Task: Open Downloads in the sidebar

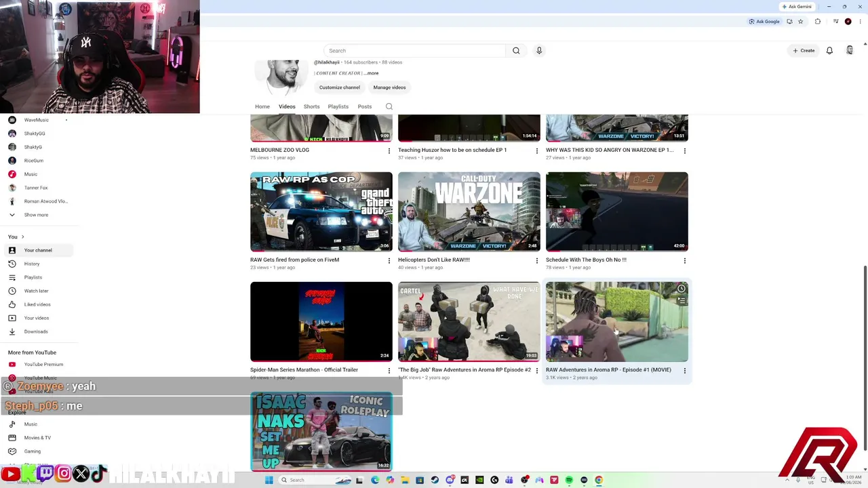Action: [x=37, y=331]
